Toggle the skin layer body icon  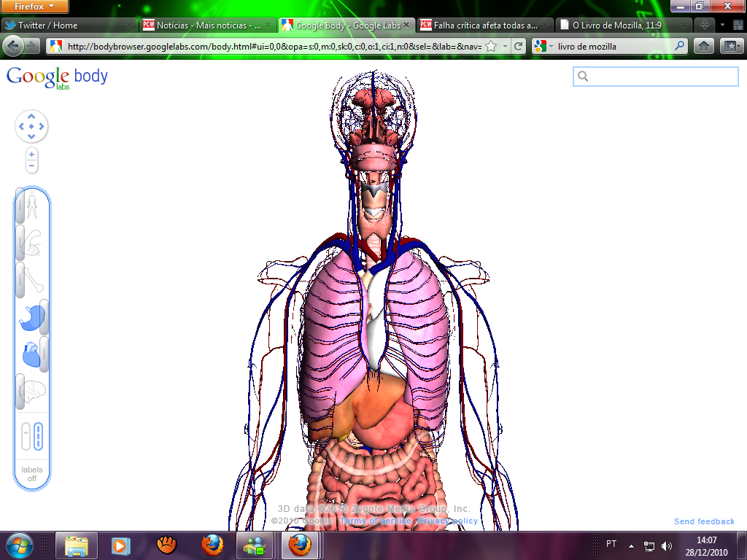coord(32,206)
